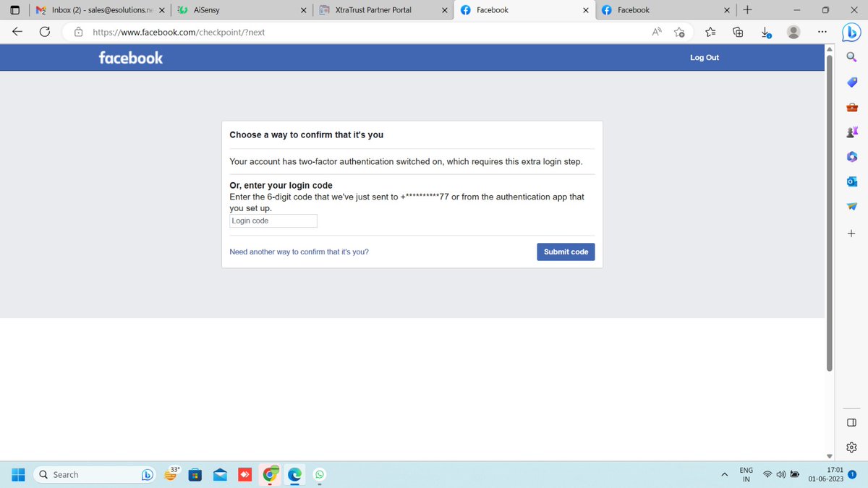Click the Read aloud icon
This screenshot has height=488, width=868.
point(657,32)
